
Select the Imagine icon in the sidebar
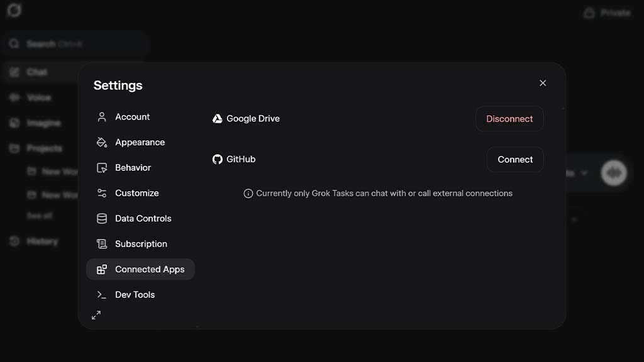[x=14, y=123]
